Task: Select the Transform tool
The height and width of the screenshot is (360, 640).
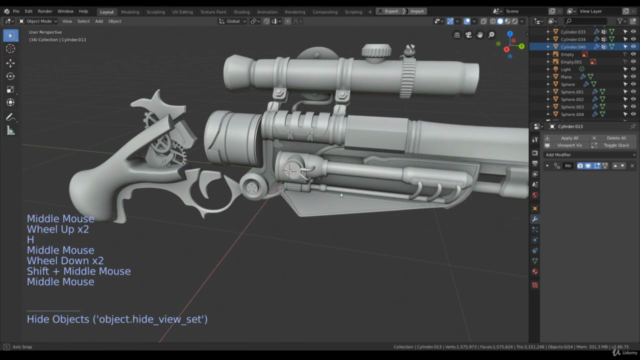Action: [11, 102]
